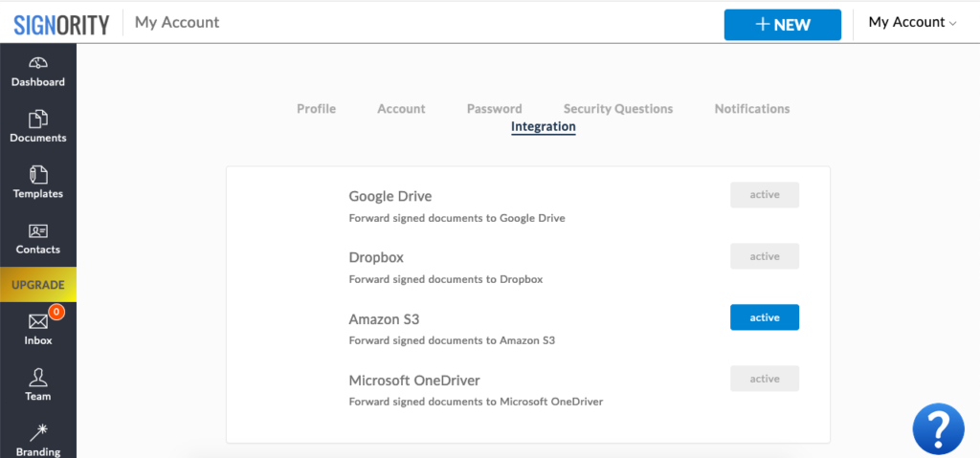Switch to the Security Questions tab
The width and height of the screenshot is (980, 458).
(618, 109)
